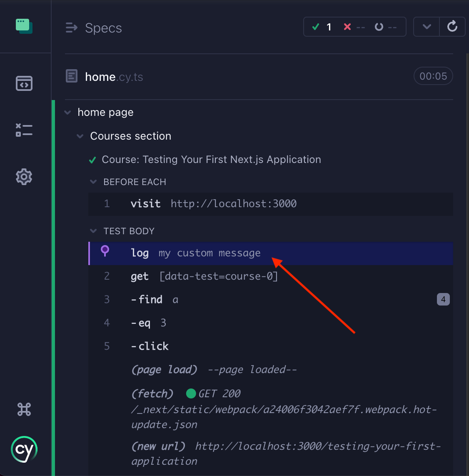Click the Cypress app logo at top left
Screen dimensions: 469x476
[x=24, y=26]
